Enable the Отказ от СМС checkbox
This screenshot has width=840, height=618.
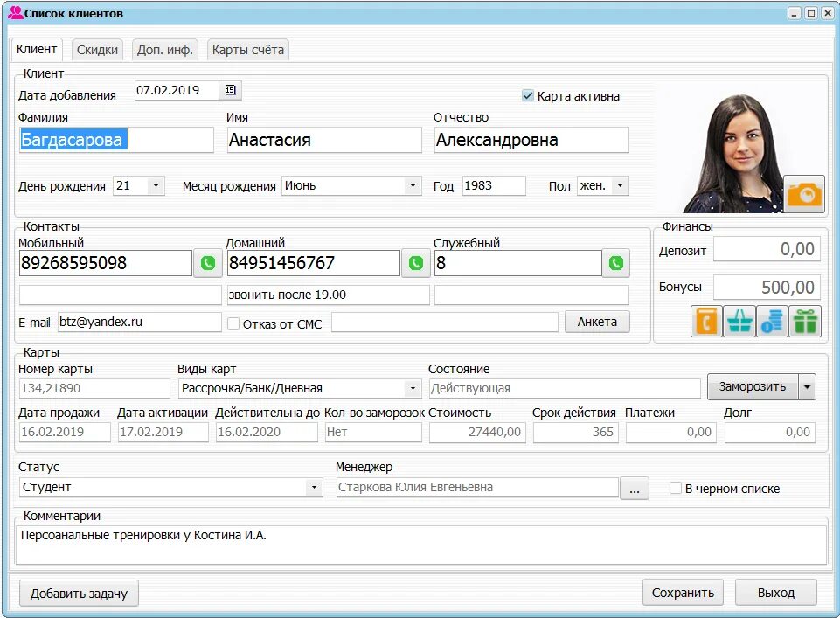(233, 323)
